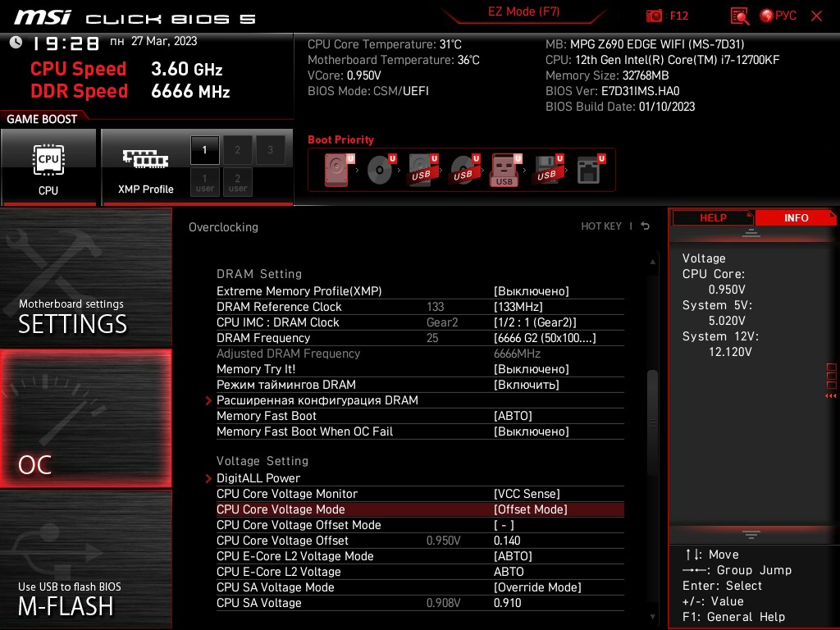Image resolution: width=840 pixels, height=630 pixels.
Task: Open Memory Try It! setting dropdown
Action: 532,368
